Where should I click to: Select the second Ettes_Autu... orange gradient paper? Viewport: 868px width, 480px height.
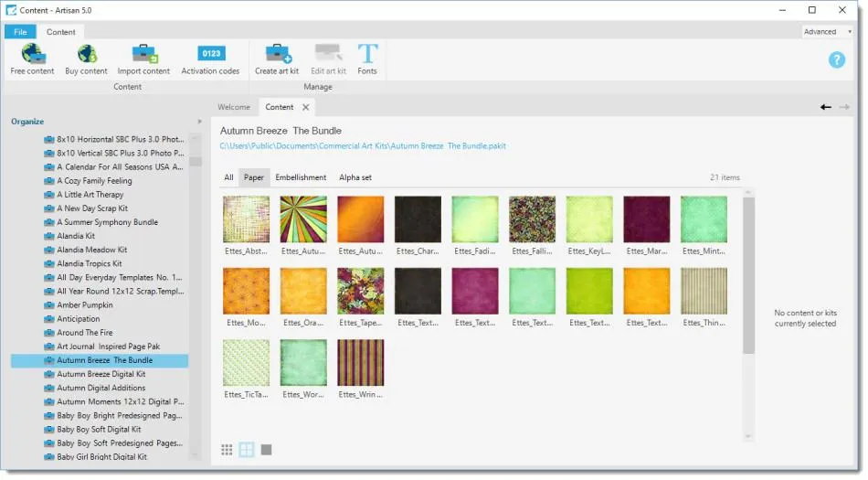tap(360, 219)
